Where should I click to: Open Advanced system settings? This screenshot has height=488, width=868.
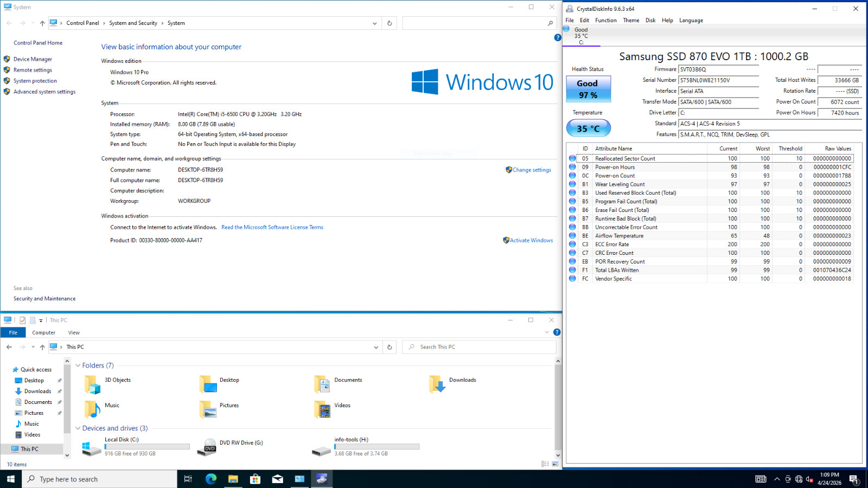point(44,92)
